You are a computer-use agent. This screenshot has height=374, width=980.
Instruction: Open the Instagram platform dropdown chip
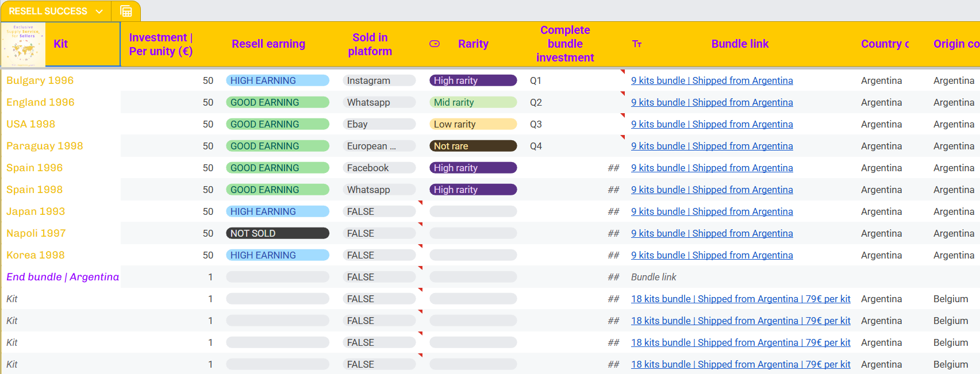coord(379,80)
